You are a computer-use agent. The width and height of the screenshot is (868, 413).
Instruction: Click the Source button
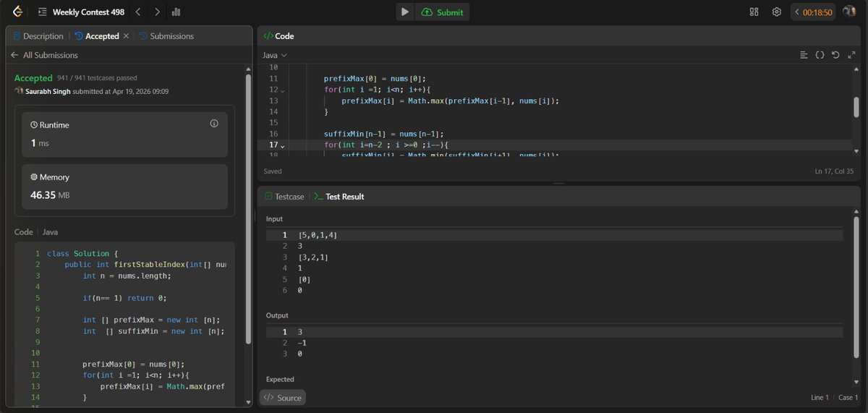(283, 398)
